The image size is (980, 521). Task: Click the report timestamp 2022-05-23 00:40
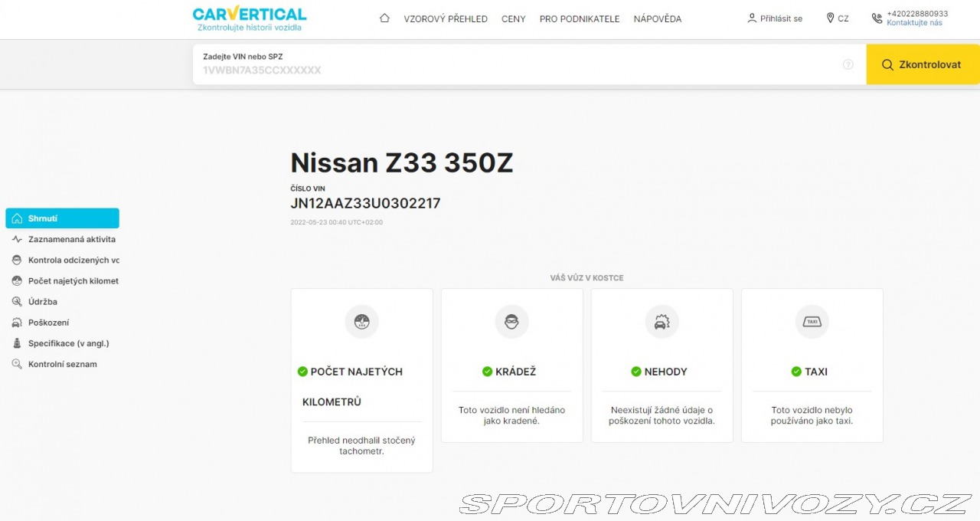(336, 222)
